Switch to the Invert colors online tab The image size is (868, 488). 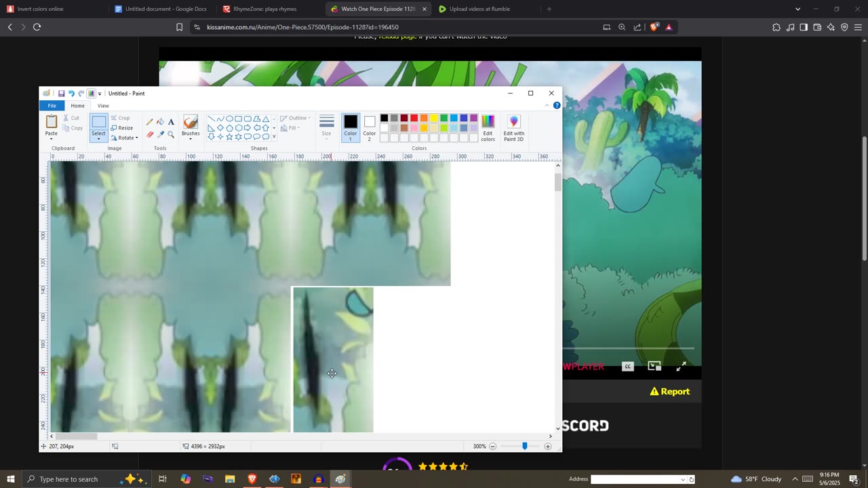click(54, 9)
